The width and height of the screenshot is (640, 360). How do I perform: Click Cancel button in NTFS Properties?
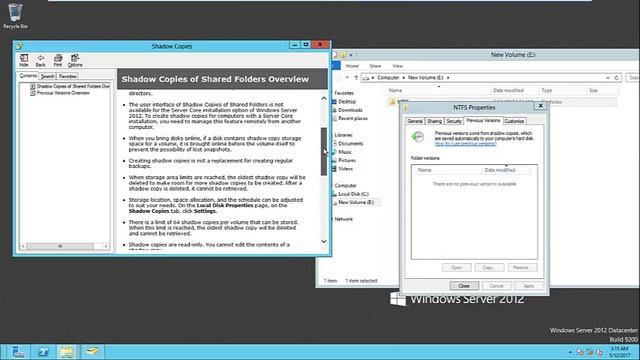pos(496,286)
